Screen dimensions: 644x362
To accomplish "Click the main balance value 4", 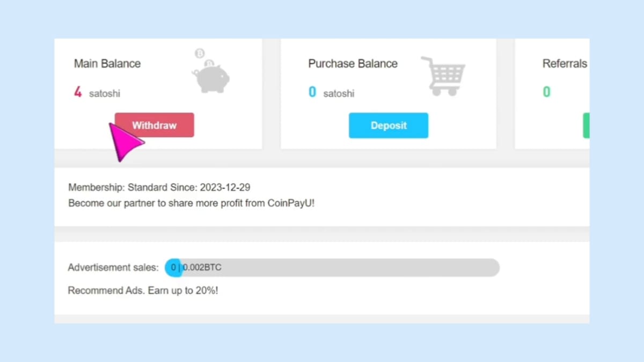I will 78,92.
